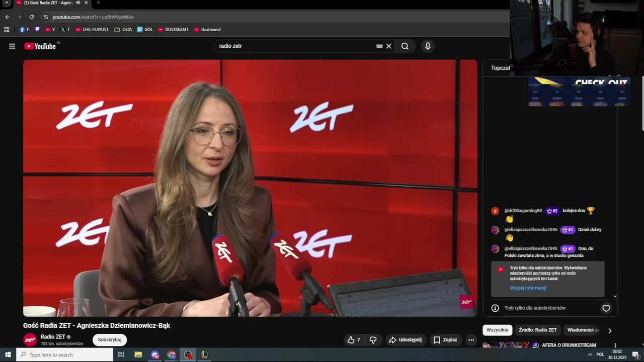Open the more actions three-dot menu
Image resolution: width=644 pixels, height=362 pixels.
click(471, 340)
